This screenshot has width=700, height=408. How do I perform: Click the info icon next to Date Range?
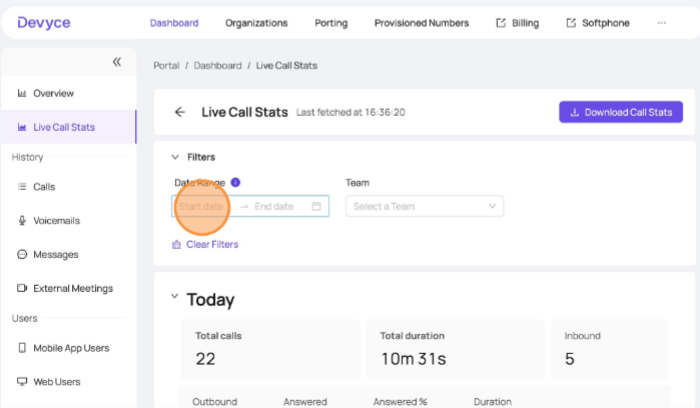pyautogui.click(x=235, y=182)
